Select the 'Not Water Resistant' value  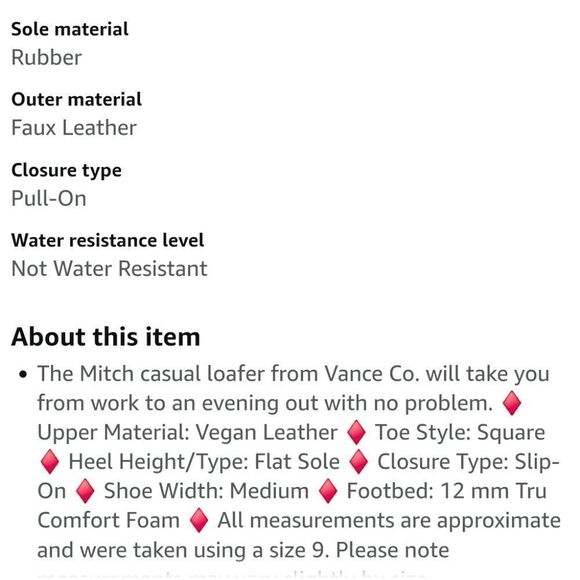tap(109, 269)
